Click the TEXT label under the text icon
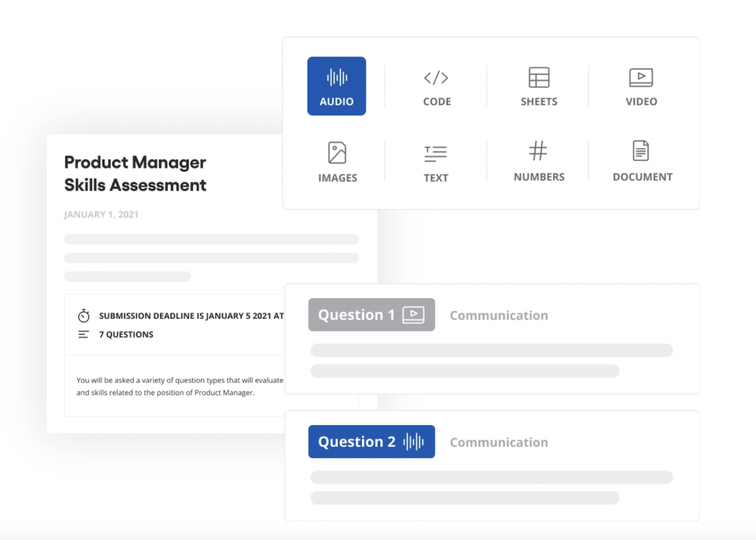Image resolution: width=756 pixels, height=540 pixels. (x=436, y=177)
